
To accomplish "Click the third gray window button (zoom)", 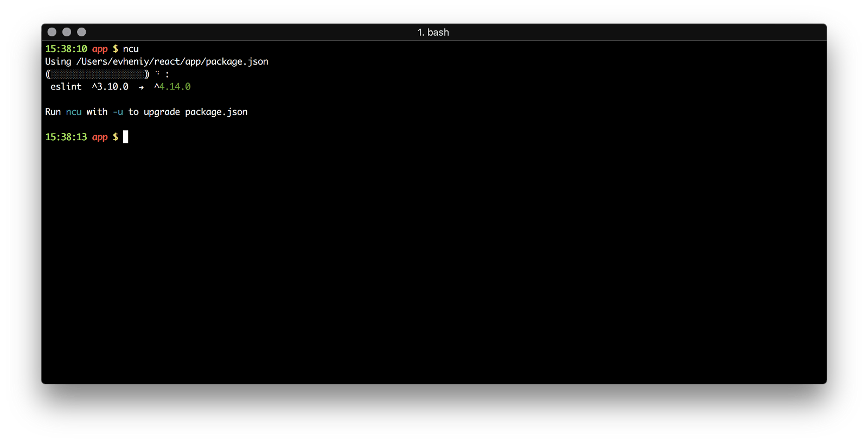I will click(81, 32).
